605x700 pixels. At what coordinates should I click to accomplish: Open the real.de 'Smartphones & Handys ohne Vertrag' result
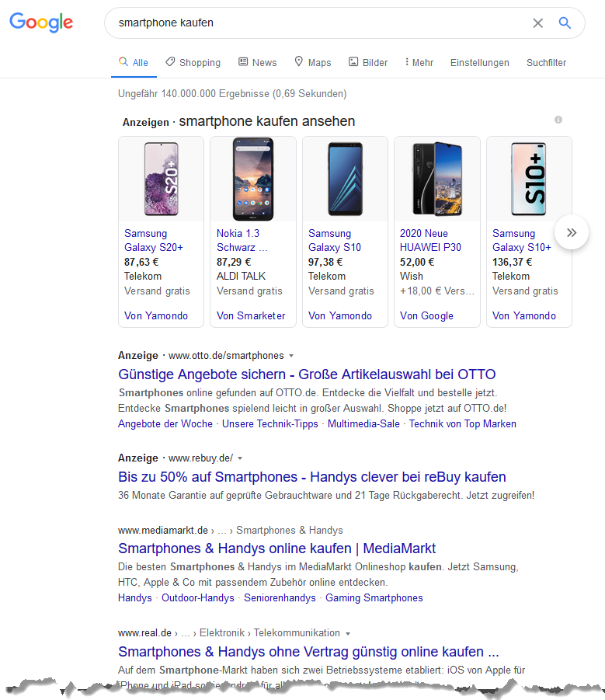pyautogui.click(x=308, y=652)
